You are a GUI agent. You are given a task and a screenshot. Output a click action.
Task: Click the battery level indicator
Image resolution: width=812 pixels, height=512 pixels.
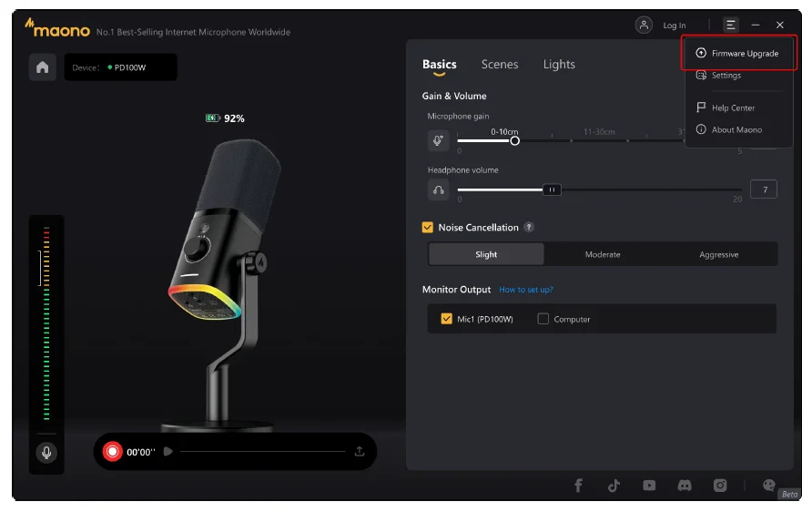[225, 118]
